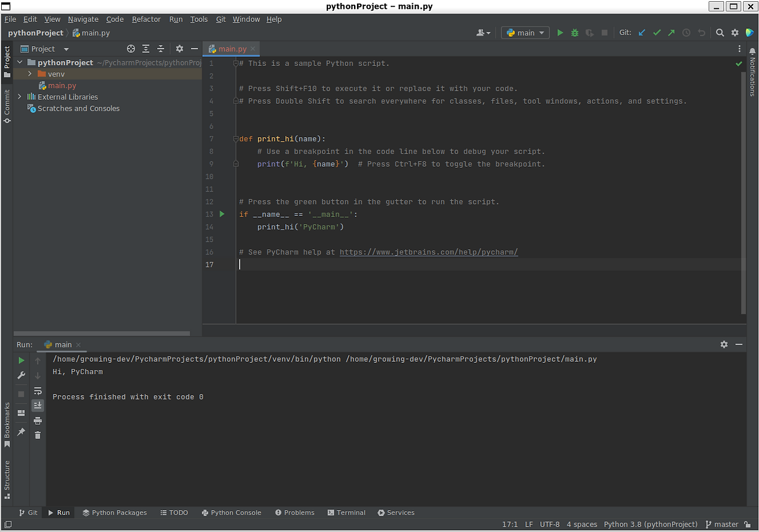Hide the Run tool window with the minimize bar
This screenshot has height=532, width=759.
[738, 345]
